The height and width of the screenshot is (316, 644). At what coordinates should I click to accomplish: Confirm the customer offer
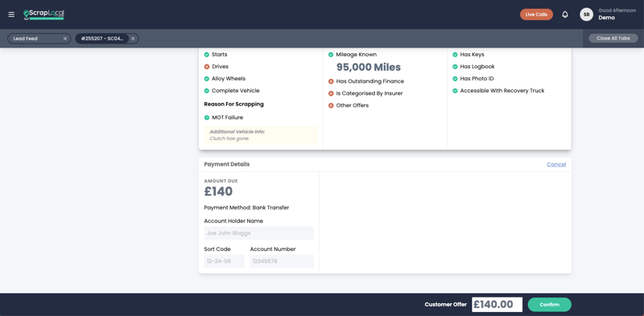click(x=550, y=305)
